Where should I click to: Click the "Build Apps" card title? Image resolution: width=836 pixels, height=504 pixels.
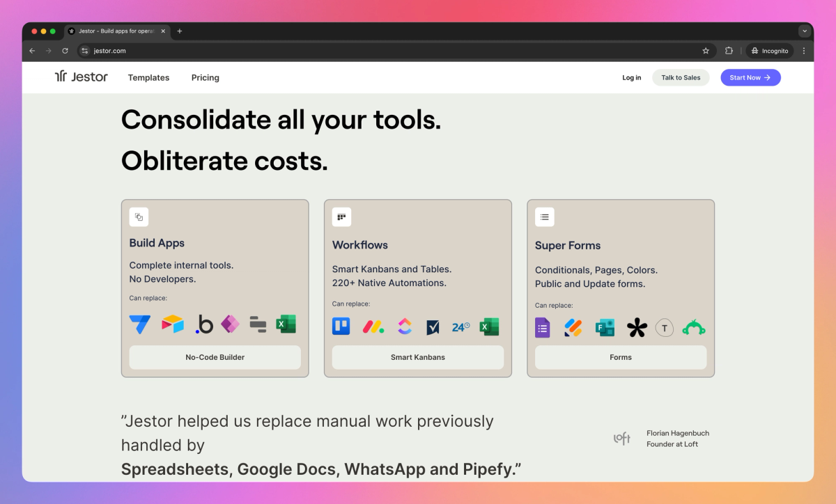[x=157, y=243]
